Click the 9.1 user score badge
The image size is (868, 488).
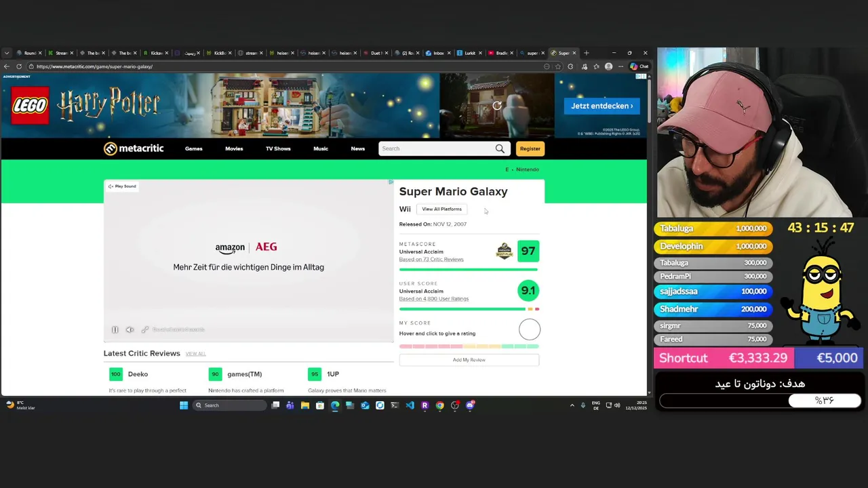click(528, 290)
